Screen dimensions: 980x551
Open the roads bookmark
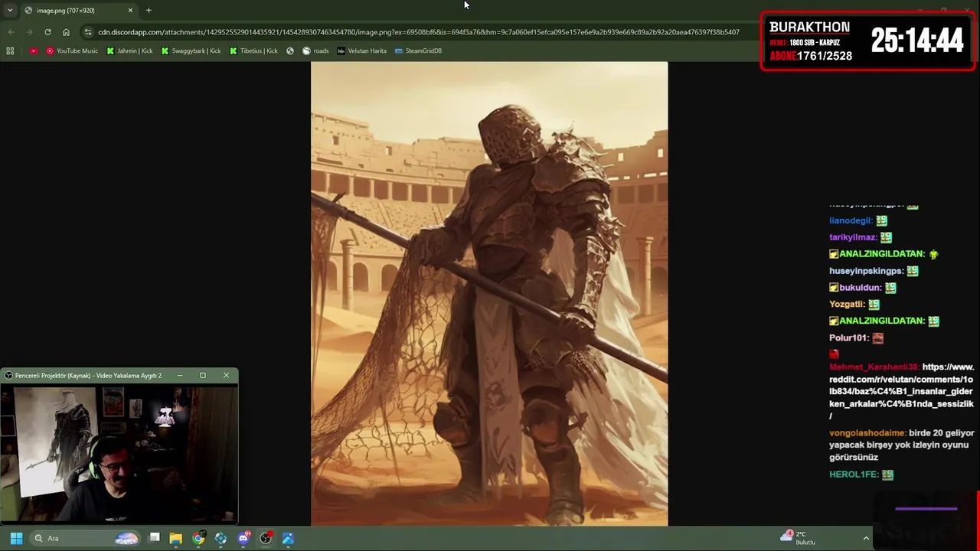(x=315, y=51)
